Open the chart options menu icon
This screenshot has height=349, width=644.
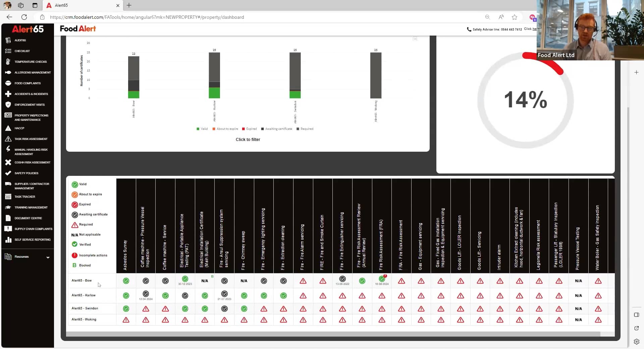(x=415, y=39)
